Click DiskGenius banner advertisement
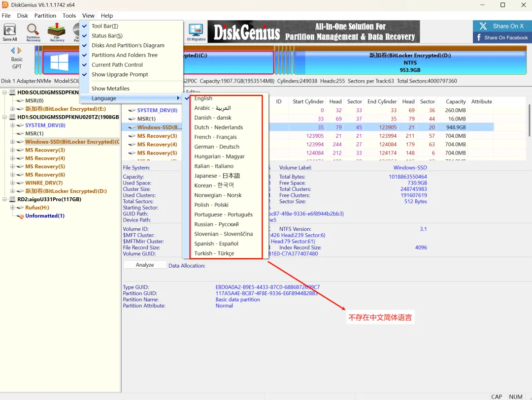 click(x=314, y=31)
